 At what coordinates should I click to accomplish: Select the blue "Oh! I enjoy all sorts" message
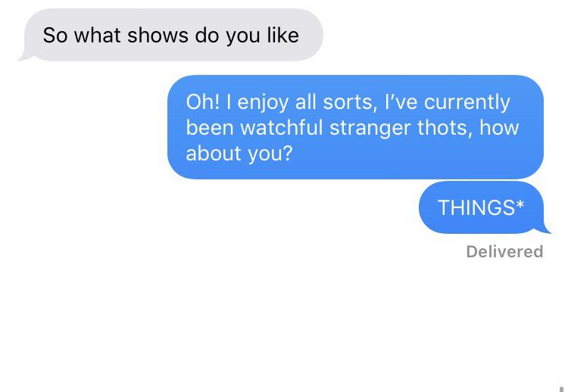point(355,127)
